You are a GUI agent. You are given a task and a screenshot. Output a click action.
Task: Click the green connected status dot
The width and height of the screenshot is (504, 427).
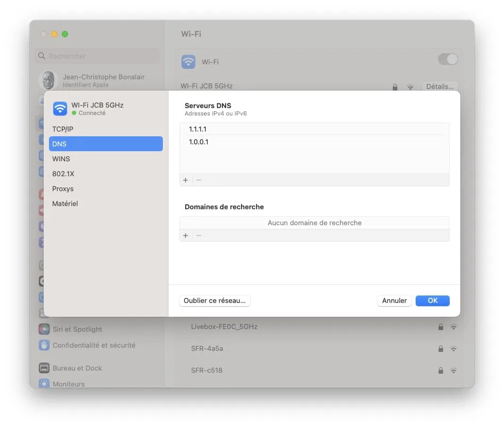pyautogui.click(x=75, y=113)
